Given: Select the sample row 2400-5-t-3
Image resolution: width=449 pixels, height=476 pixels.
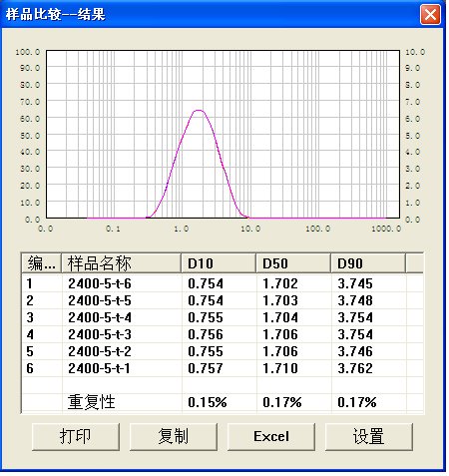Looking at the screenshot, I should (x=223, y=334).
